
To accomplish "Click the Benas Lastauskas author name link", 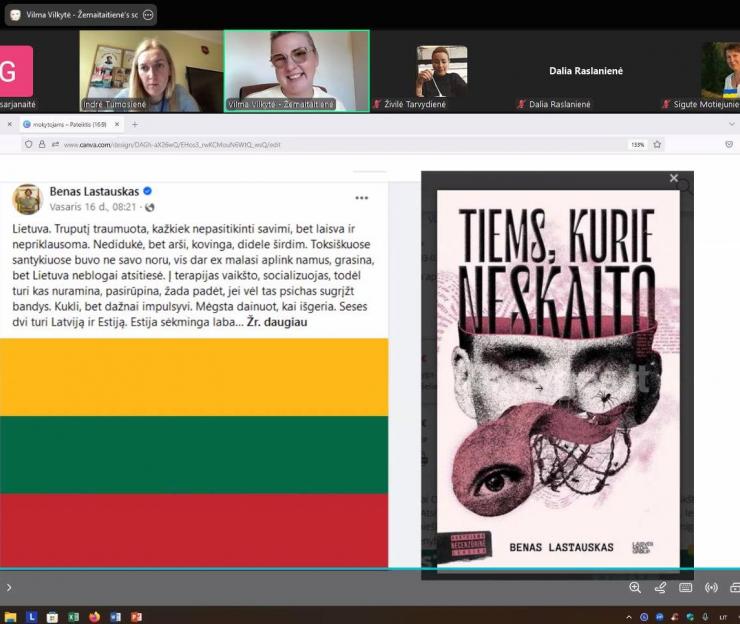I will [x=94, y=191].
